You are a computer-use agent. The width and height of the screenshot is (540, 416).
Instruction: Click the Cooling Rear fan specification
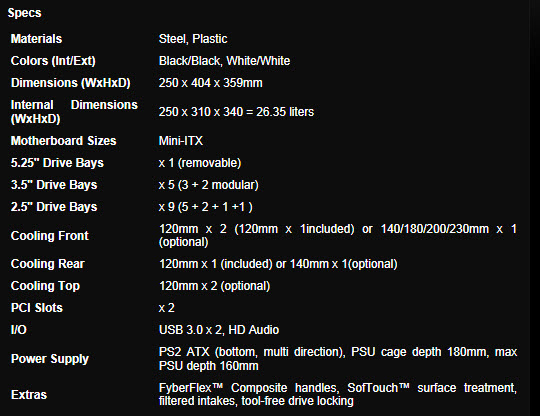click(278, 264)
